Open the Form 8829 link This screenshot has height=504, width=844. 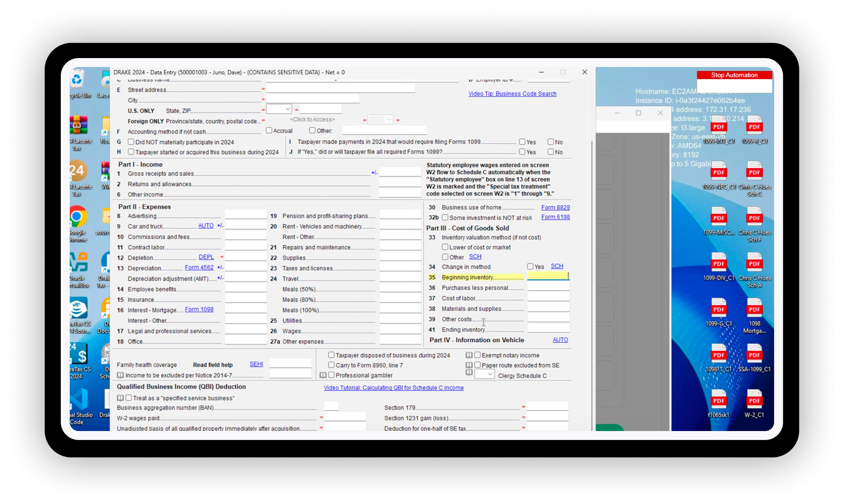(x=555, y=207)
